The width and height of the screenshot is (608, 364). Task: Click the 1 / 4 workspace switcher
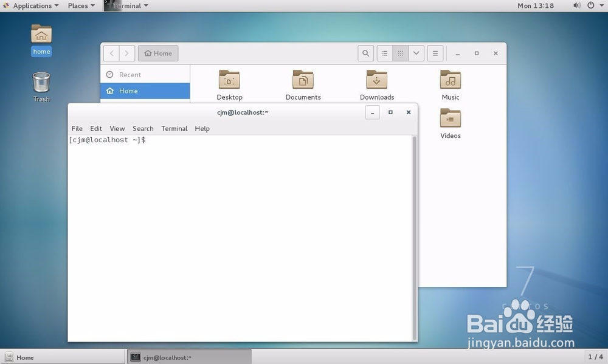pos(595,357)
